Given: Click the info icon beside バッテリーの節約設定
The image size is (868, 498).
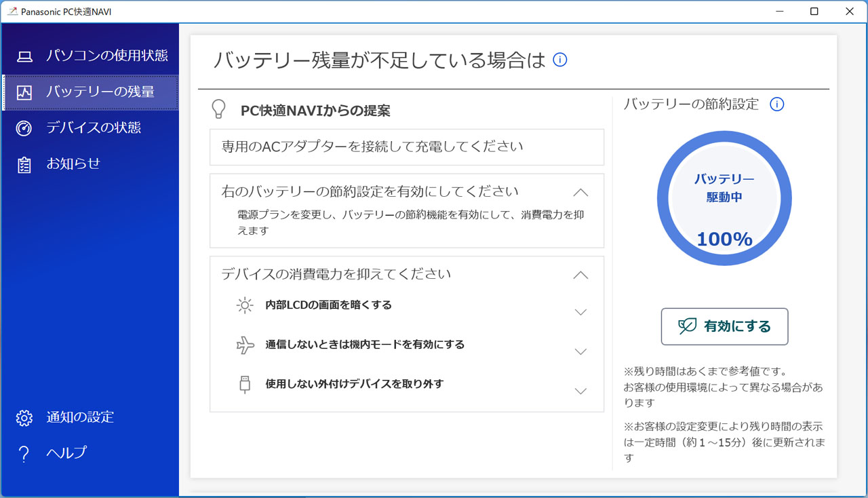Looking at the screenshot, I should click(777, 104).
